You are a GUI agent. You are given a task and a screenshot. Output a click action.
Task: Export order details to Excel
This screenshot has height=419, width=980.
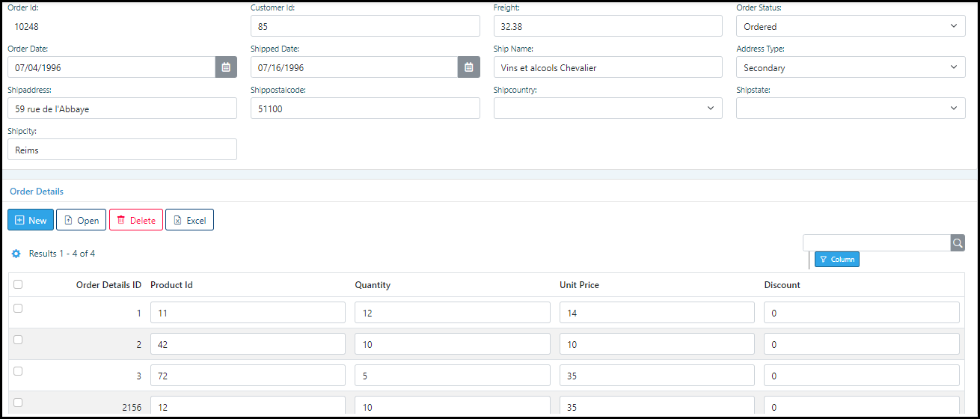(189, 220)
